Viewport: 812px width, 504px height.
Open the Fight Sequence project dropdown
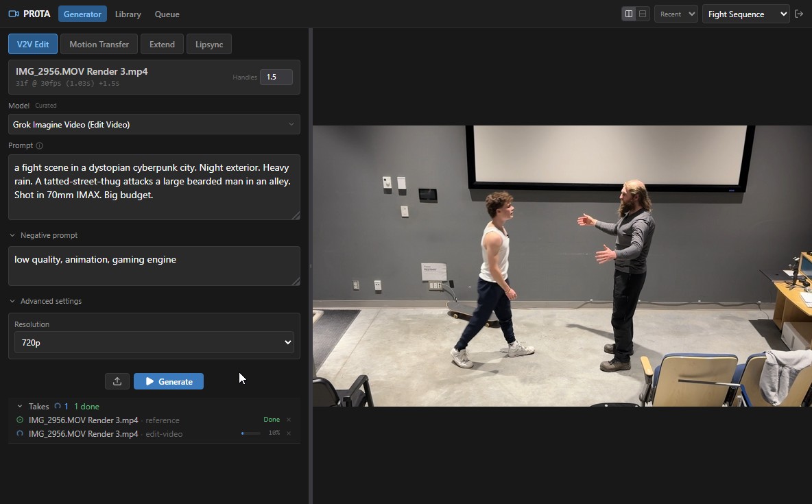745,14
